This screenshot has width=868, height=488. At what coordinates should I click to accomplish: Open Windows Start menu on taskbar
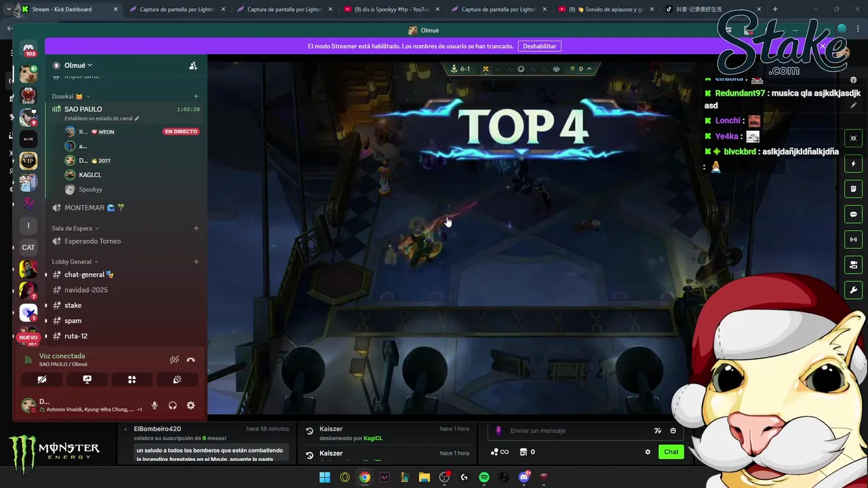click(325, 477)
